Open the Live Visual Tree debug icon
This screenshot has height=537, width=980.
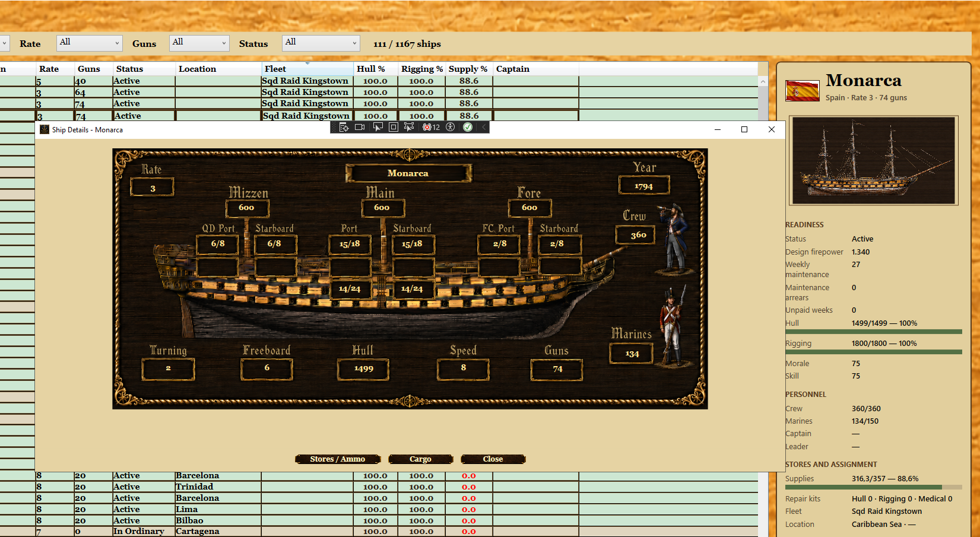click(344, 127)
